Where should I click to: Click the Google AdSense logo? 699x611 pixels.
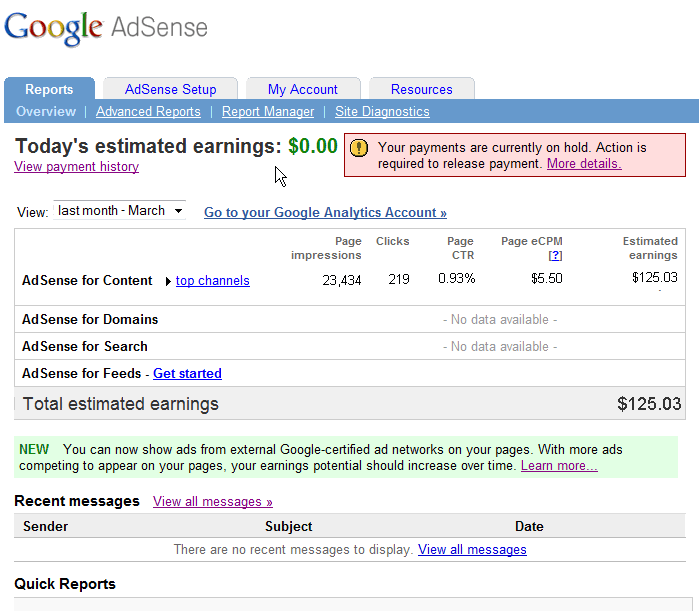pos(106,28)
